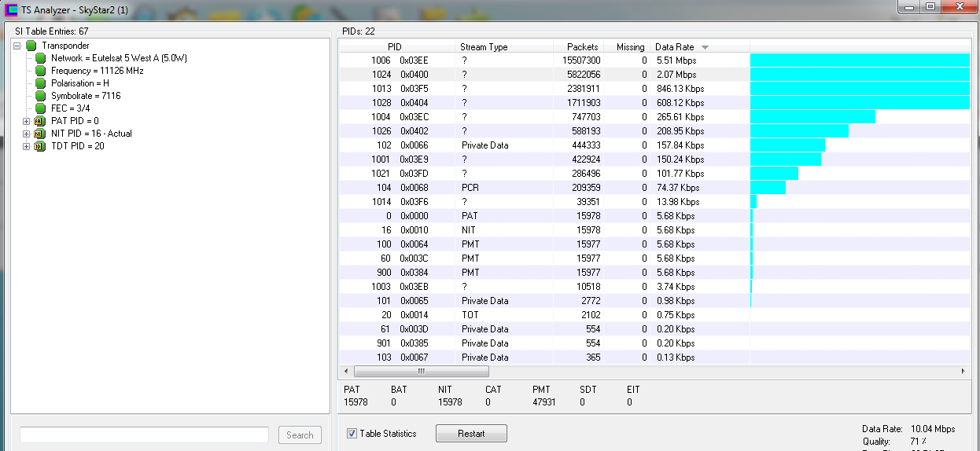Collapse the Transponder tree node
980x451 pixels.
[x=17, y=46]
